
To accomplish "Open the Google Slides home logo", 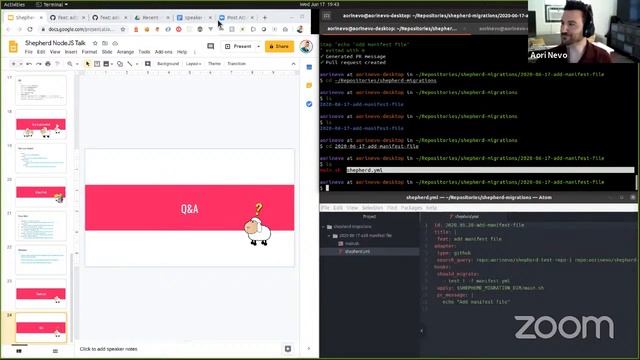I will [13, 47].
